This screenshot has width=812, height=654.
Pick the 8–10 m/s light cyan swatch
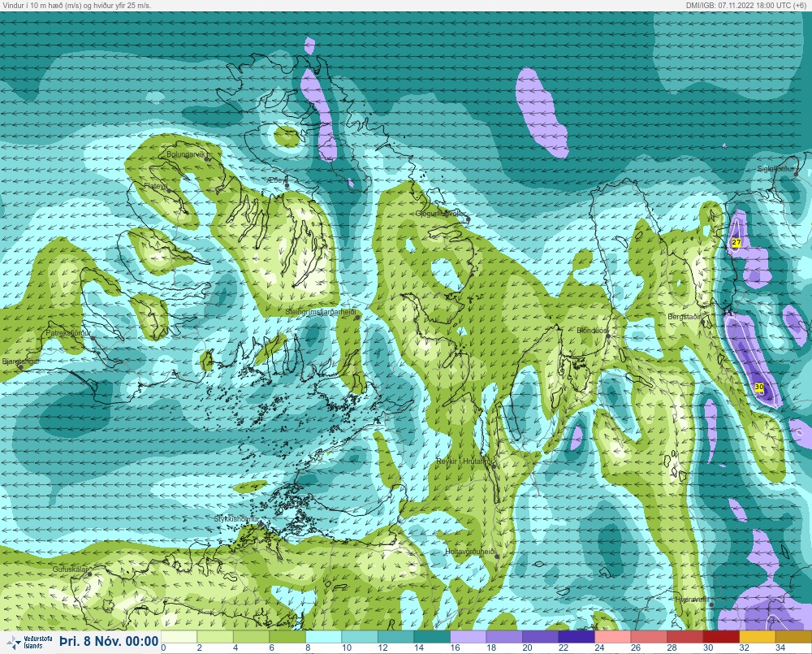point(324,637)
